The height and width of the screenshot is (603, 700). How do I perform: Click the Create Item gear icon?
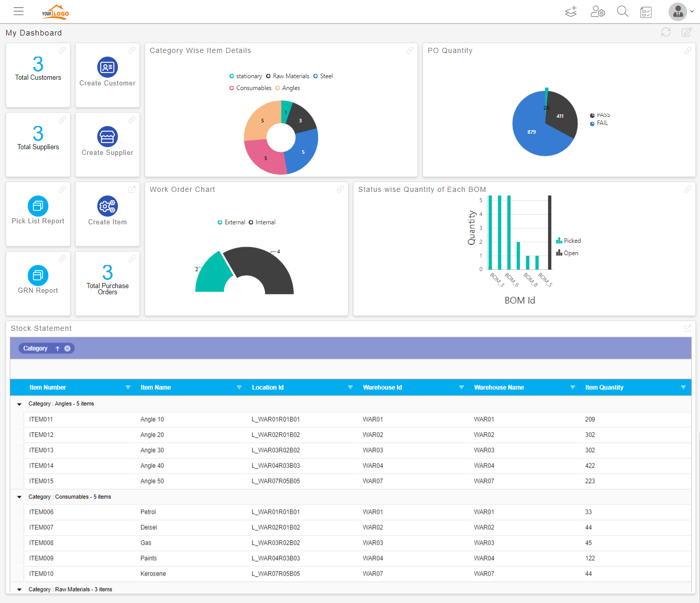[x=107, y=206]
